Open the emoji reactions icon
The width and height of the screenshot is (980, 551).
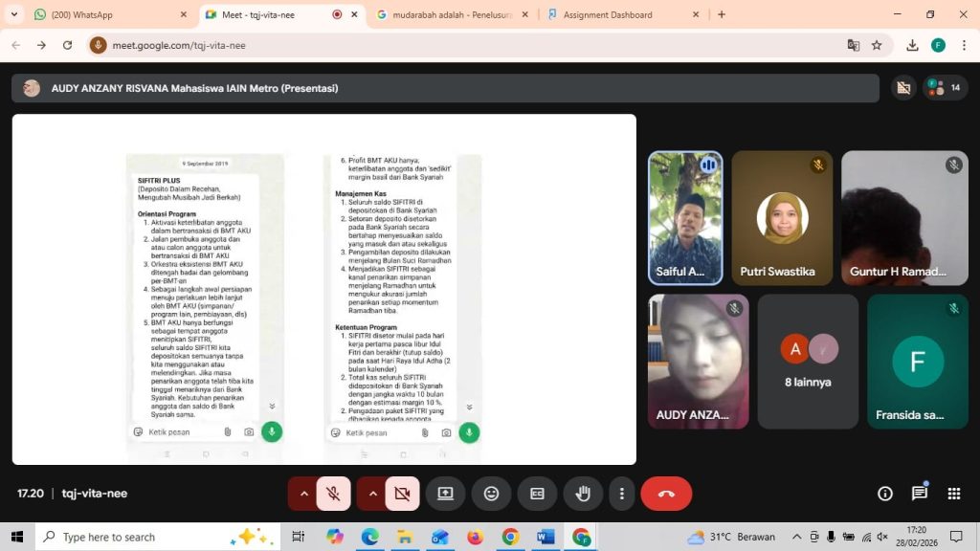pyautogui.click(x=491, y=494)
